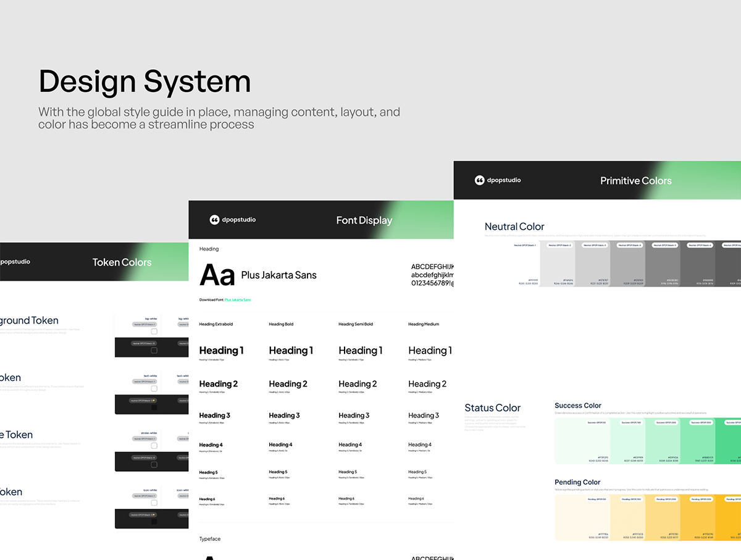Click the 'Heading' label above Aa specimen
This screenshot has width=741, height=560.
click(209, 249)
